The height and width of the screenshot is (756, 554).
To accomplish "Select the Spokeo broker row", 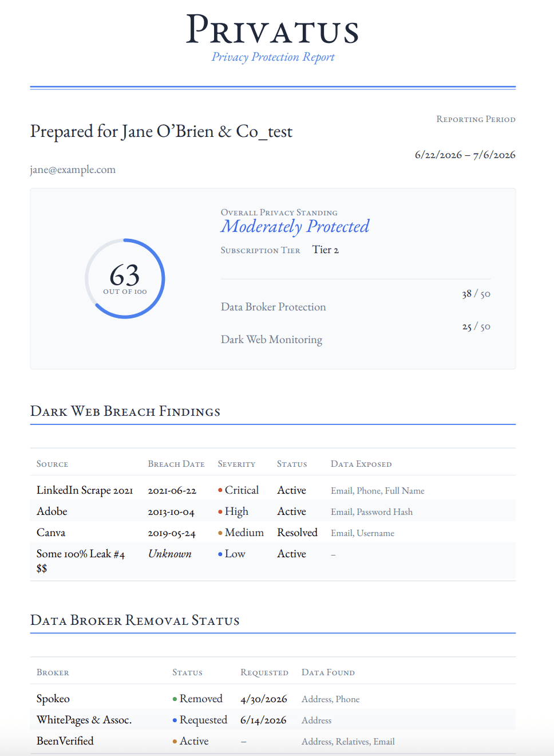I will 273,699.
